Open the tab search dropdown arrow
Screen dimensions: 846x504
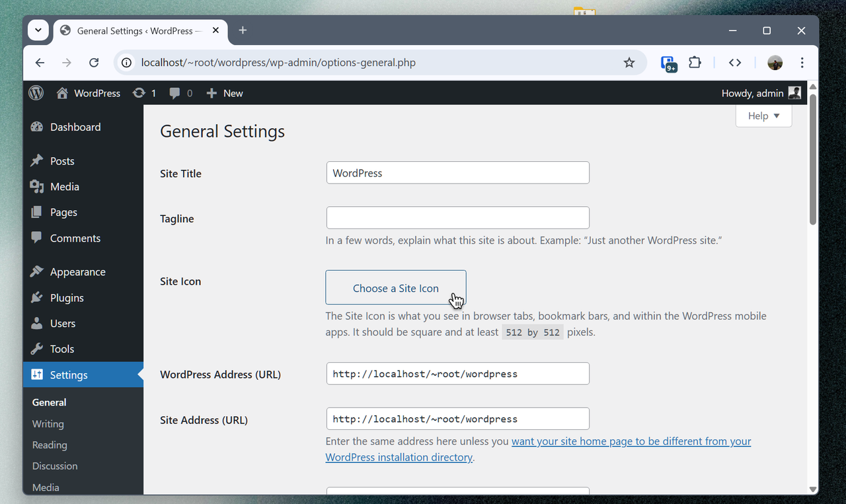(x=38, y=30)
